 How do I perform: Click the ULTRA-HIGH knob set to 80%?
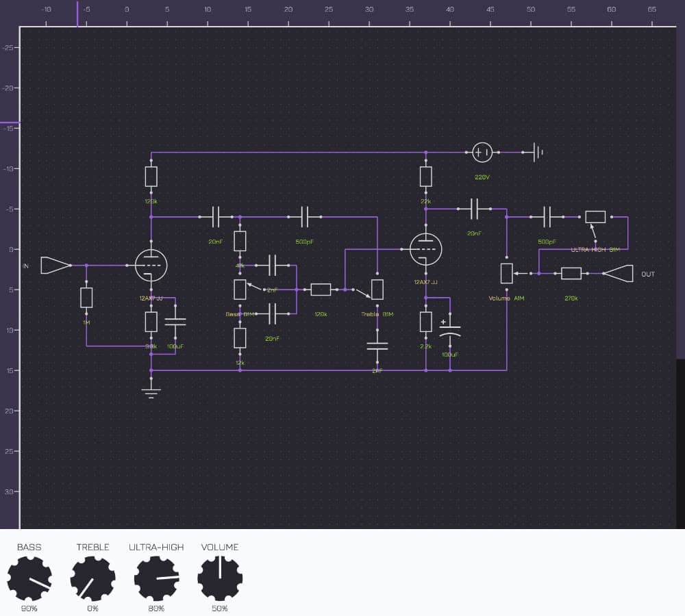(x=156, y=579)
